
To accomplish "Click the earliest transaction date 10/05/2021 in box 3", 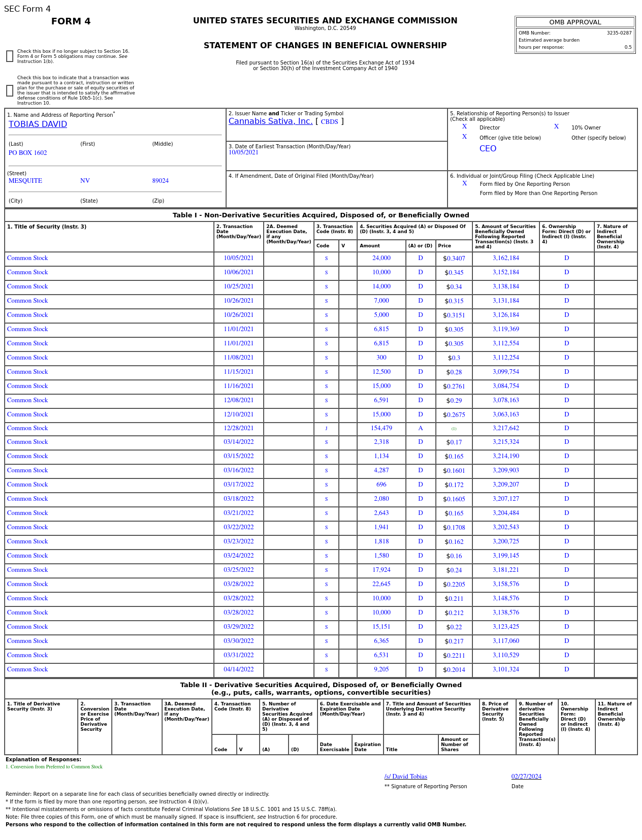I will coord(243,152).
